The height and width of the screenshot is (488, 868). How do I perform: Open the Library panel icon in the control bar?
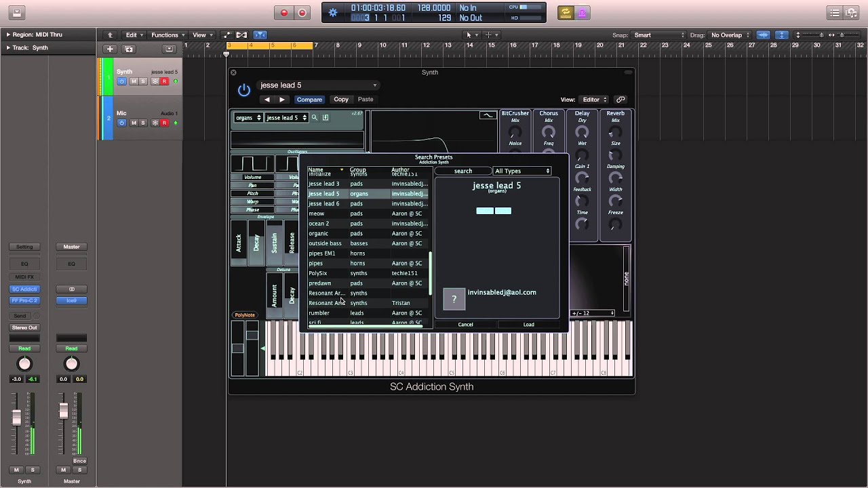(17, 13)
